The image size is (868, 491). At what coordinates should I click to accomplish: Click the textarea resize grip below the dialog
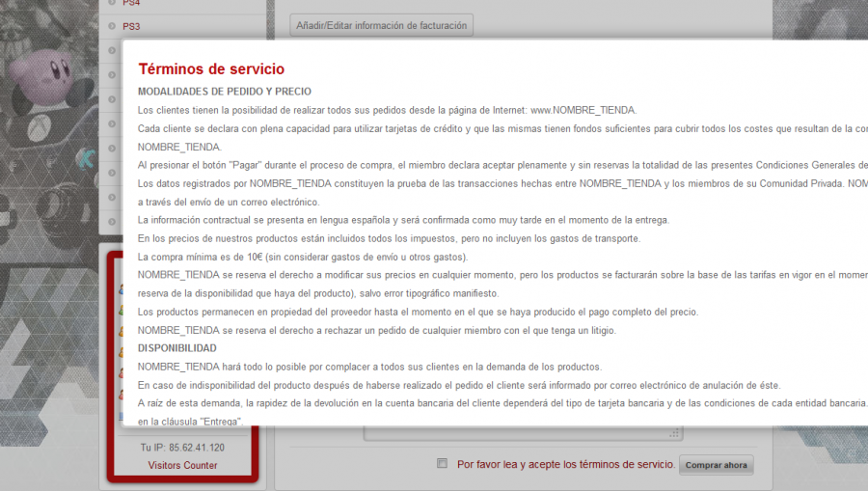pos(674,433)
